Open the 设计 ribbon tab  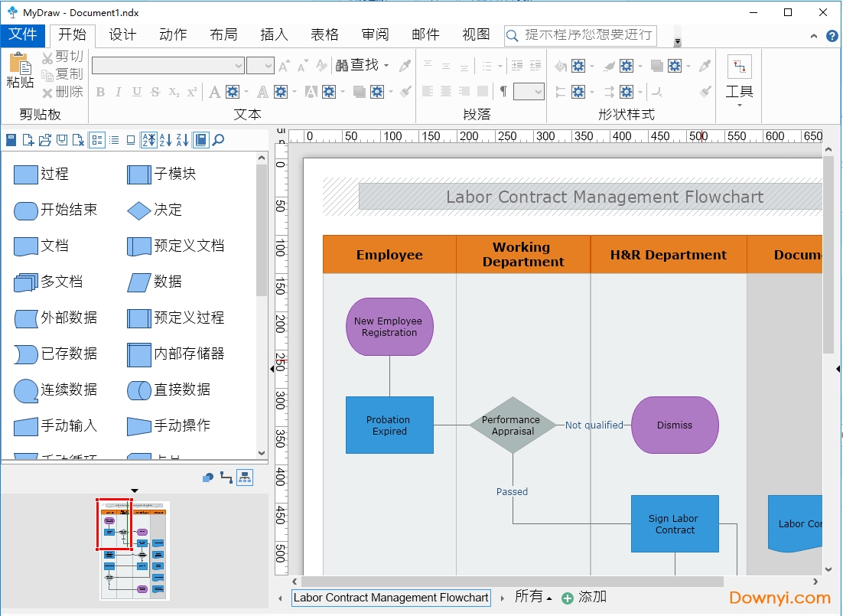(x=122, y=34)
